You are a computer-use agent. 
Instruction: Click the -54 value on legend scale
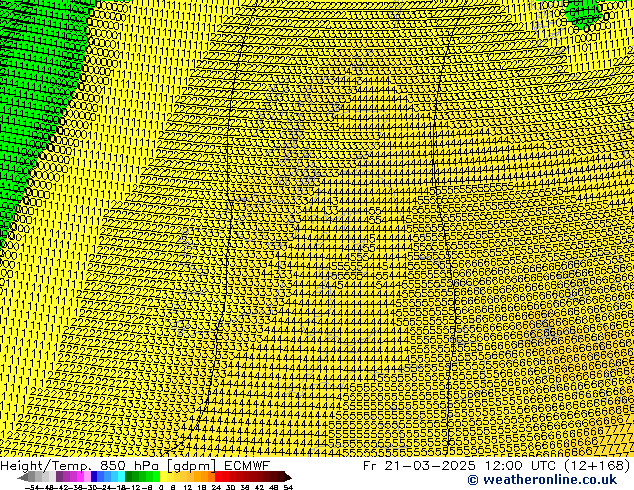click(32, 487)
